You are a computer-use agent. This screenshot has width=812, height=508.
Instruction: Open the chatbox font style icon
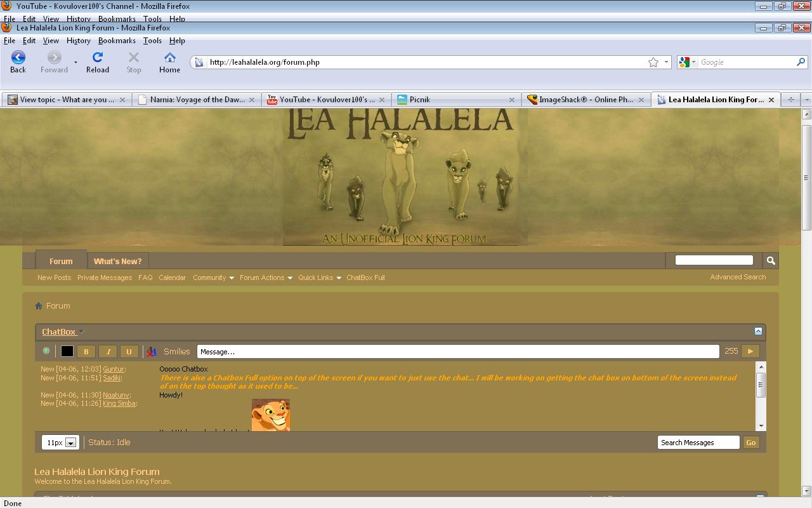pyautogui.click(x=152, y=351)
